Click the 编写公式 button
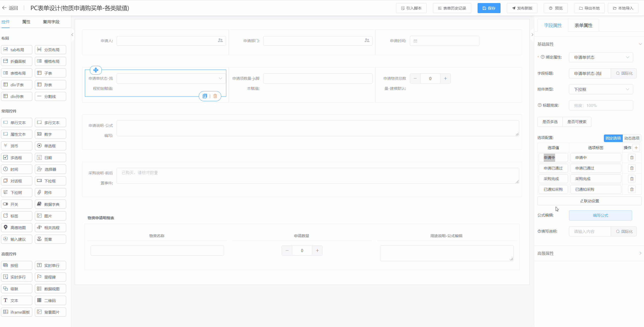The width and height of the screenshot is (644, 327). 600,215
